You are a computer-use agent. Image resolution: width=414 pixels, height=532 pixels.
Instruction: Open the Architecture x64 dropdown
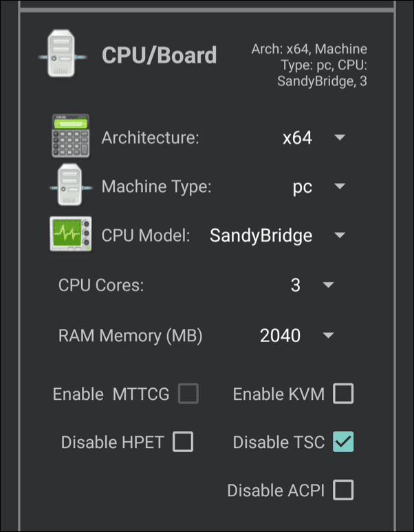pyautogui.click(x=314, y=138)
